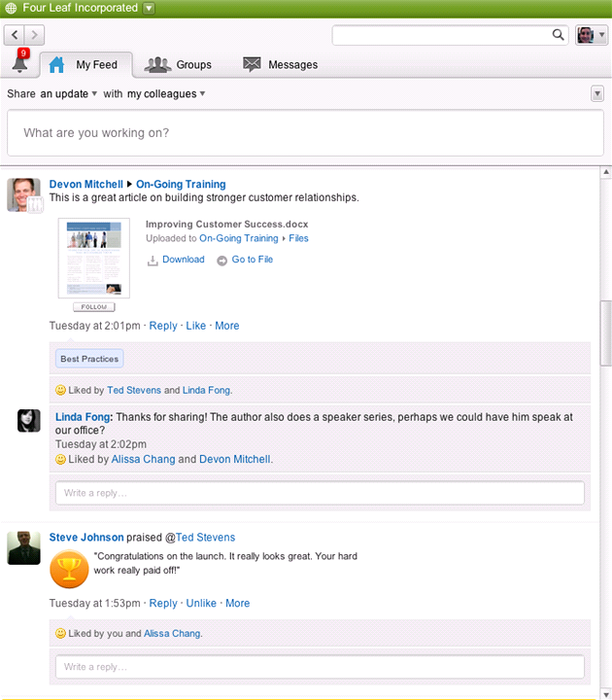Viewport: 612px width, 700px height.
Task: Open More options on Steve Johnson's post
Action: (237, 604)
